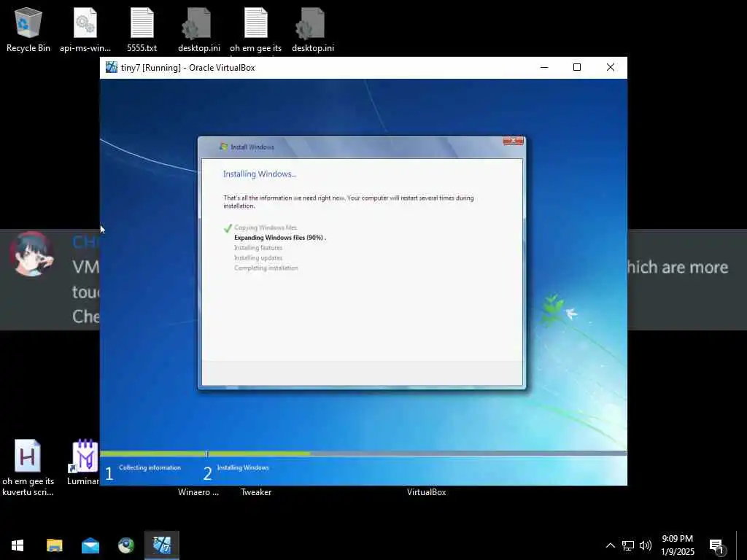Select the first desktop.ini file icon
The height and width of the screenshot is (560, 747).
(198, 29)
